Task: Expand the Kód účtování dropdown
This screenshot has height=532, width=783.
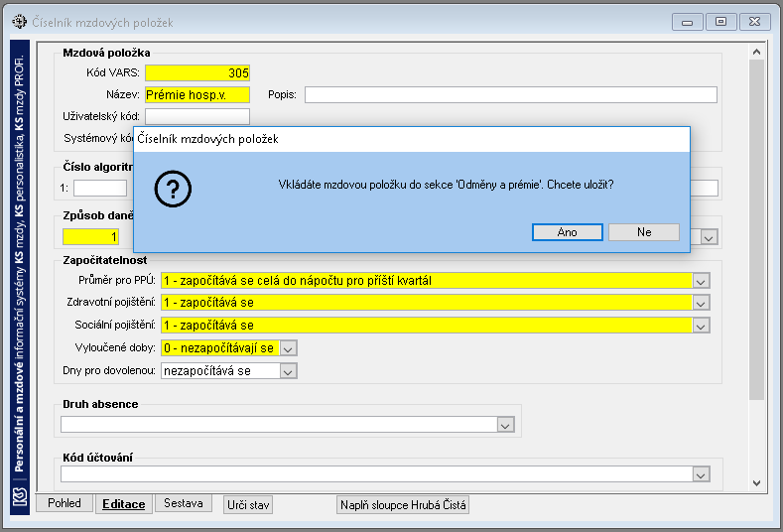Action: pos(701,474)
